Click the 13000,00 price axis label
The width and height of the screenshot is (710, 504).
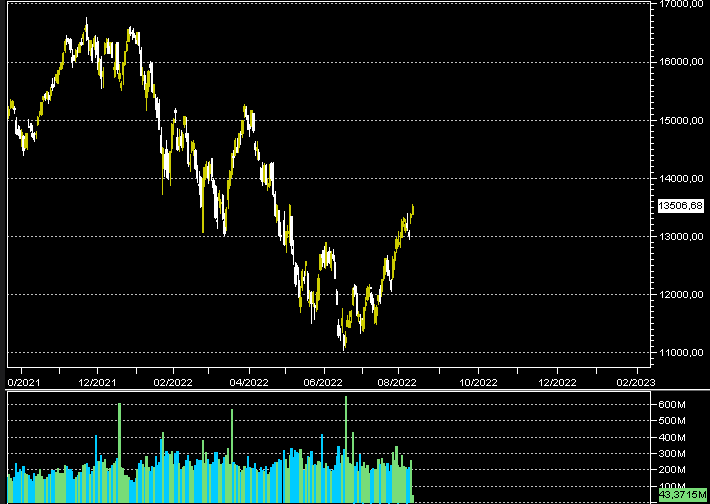point(681,236)
